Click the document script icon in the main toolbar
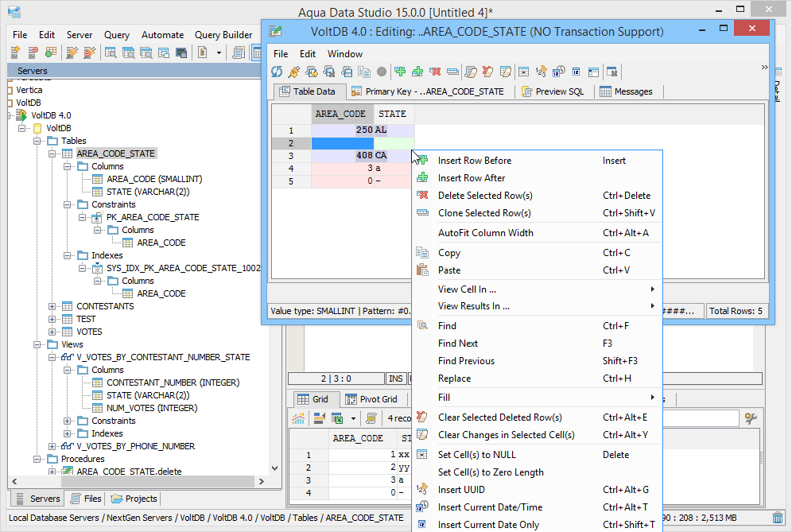The image size is (792, 532). click(203, 52)
